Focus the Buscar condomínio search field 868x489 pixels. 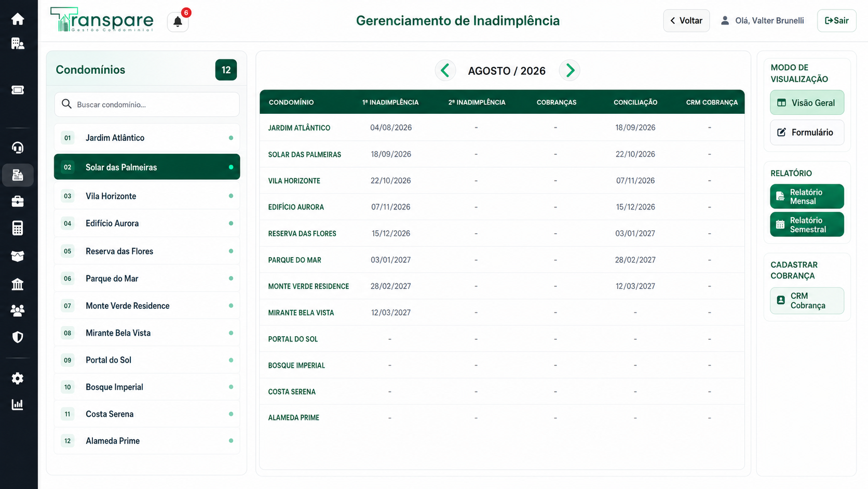147,104
